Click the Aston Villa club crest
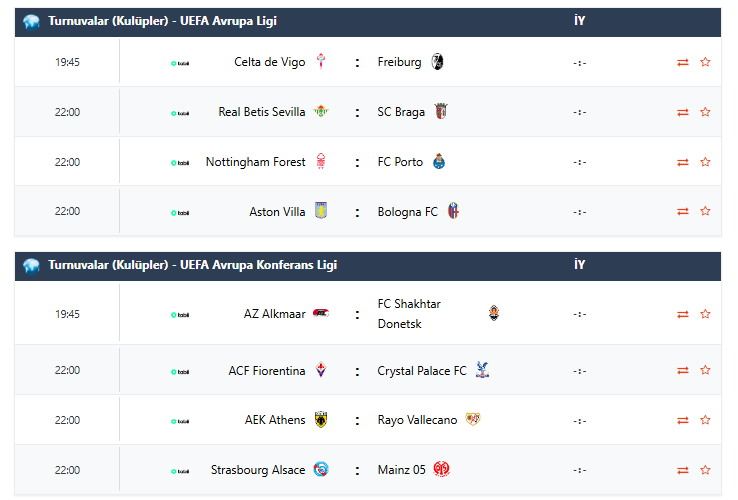This screenshot has height=500, width=738. [321, 211]
